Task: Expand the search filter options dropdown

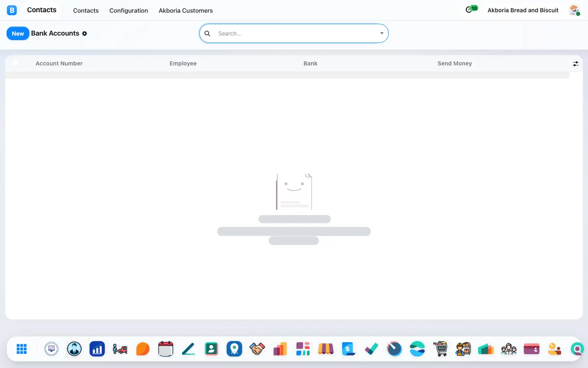Action: click(x=382, y=34)
